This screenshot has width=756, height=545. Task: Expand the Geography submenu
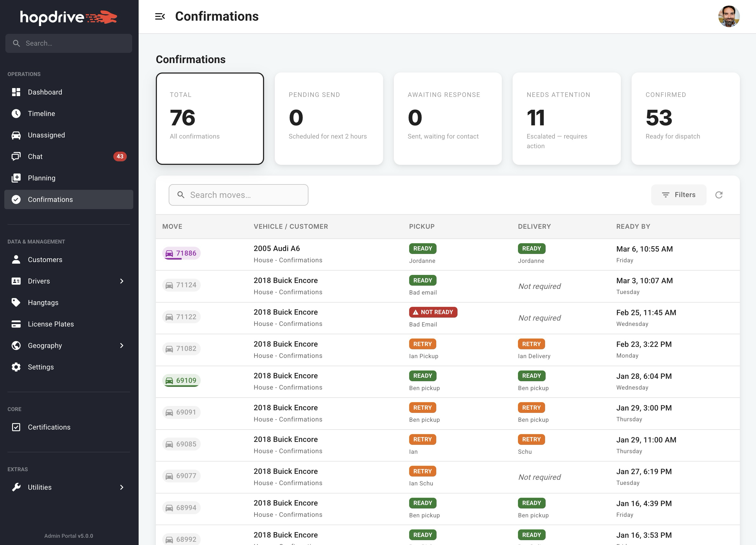[122, 346]
